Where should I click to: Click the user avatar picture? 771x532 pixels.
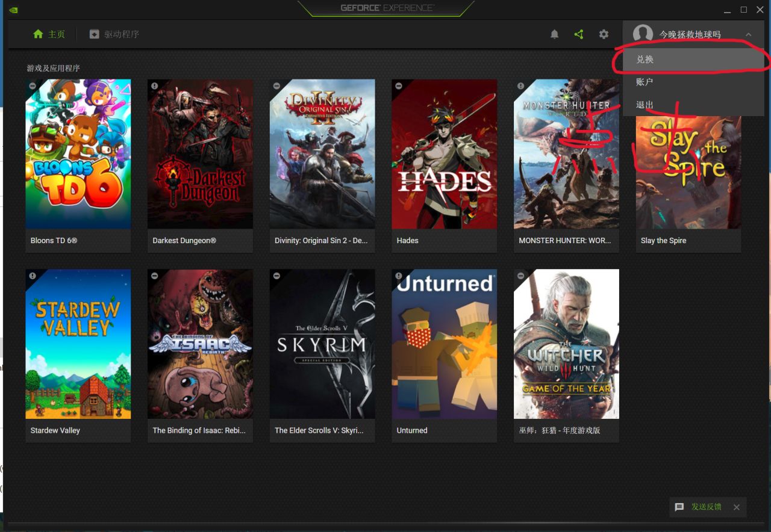point(643,34)
